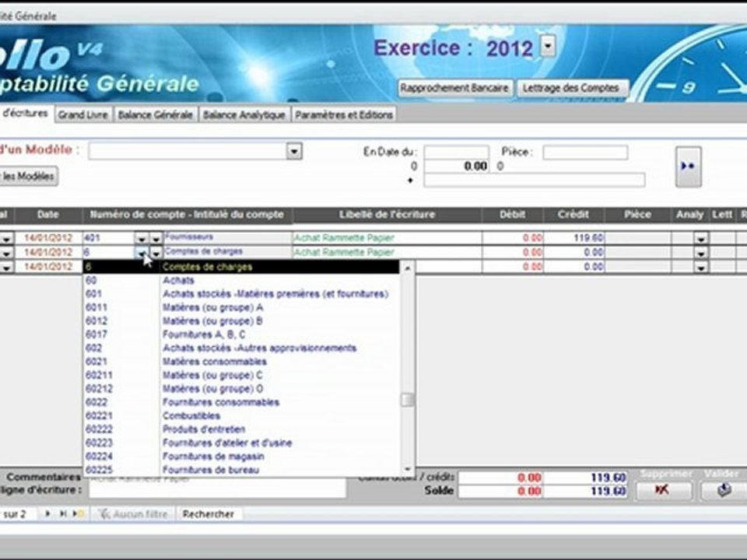Click the Crédit column header
This screenshot has width=747, height=560.
(x=573, y=215)
